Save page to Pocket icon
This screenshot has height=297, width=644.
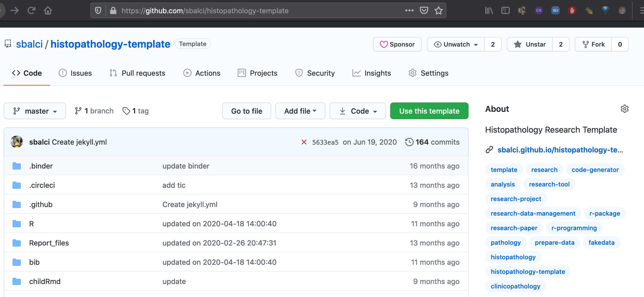pyautogui.click(x=424, y=10)
